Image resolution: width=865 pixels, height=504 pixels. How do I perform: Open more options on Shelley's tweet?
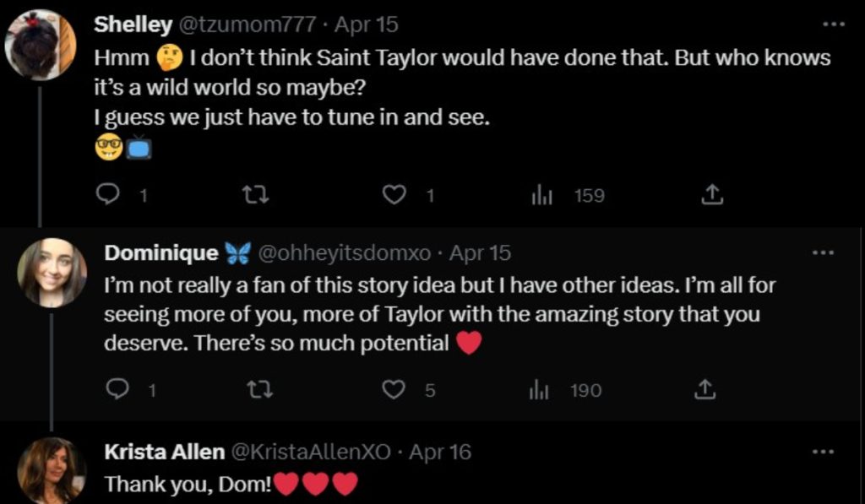833,24
